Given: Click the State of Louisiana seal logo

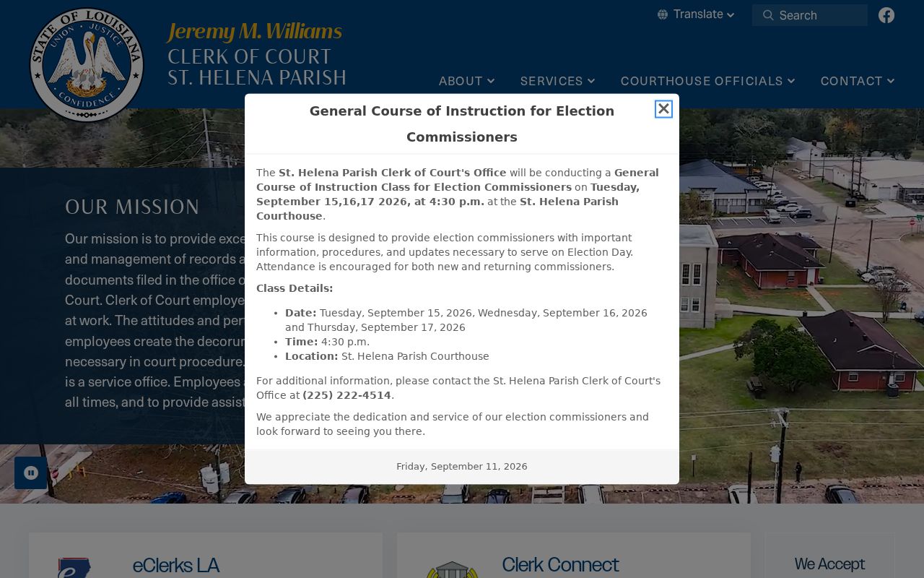Looking at the screenshot, I should click(87, 65).
